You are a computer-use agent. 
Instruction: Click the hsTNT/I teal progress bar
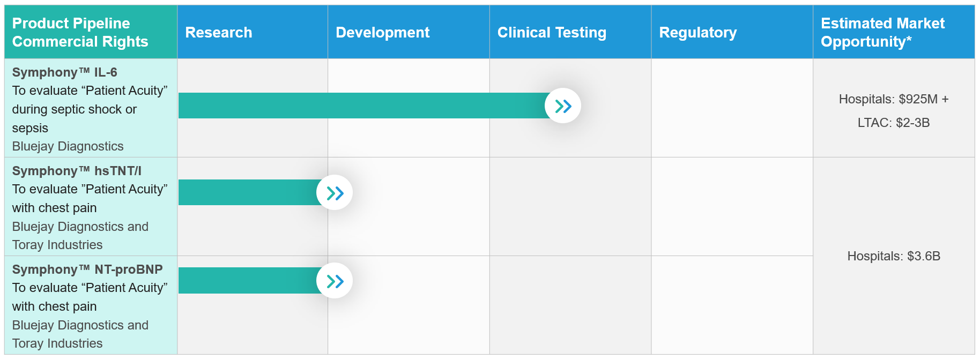pos(250,192)
